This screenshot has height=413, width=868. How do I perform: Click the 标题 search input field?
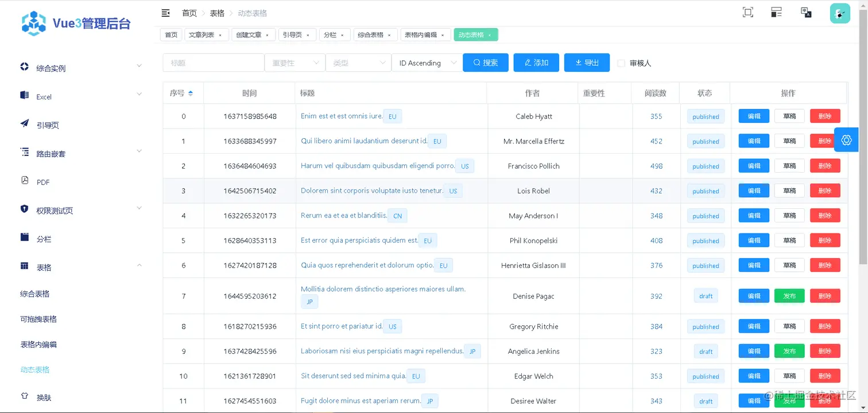tap(214, 63)
